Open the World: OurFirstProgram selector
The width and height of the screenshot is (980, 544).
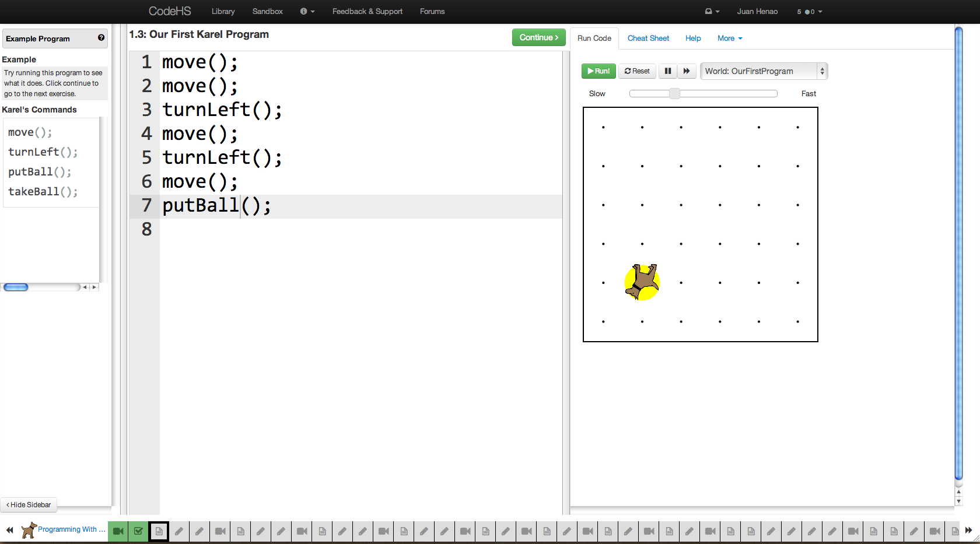click(x=764, y=71)
